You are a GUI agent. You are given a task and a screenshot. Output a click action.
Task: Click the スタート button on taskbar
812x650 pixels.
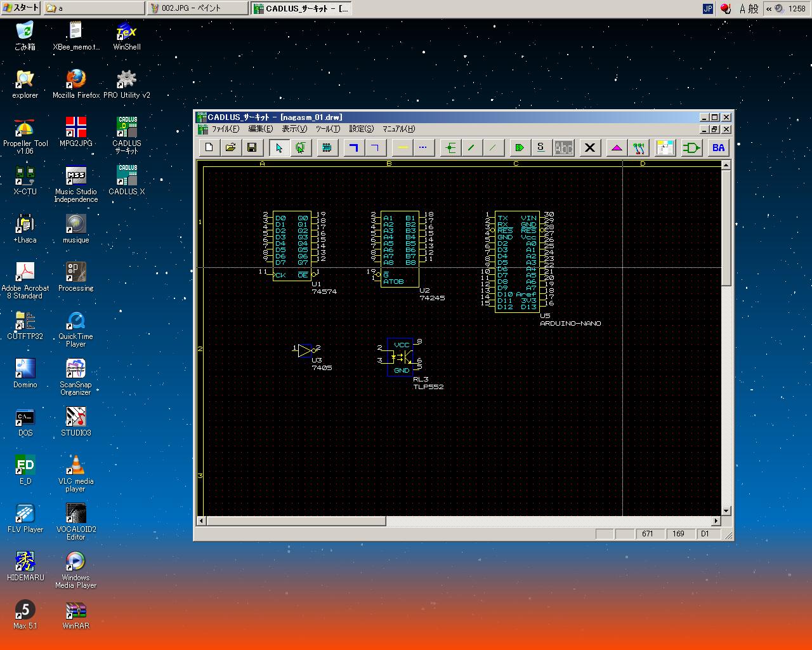pos(20,8)
